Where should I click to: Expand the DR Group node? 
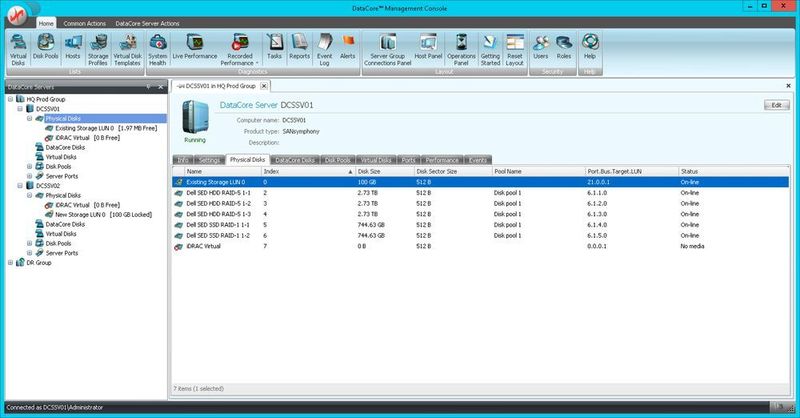point(11,263)
